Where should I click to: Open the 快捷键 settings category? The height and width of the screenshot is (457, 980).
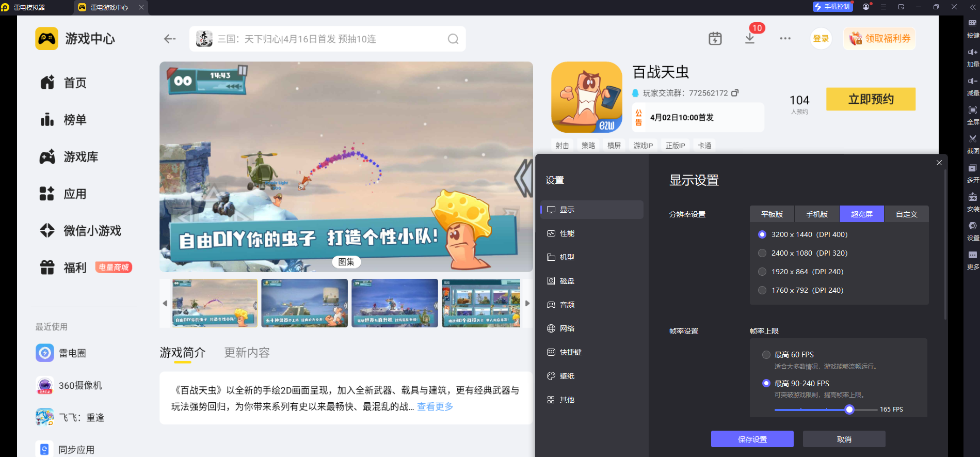coord(592,352)
